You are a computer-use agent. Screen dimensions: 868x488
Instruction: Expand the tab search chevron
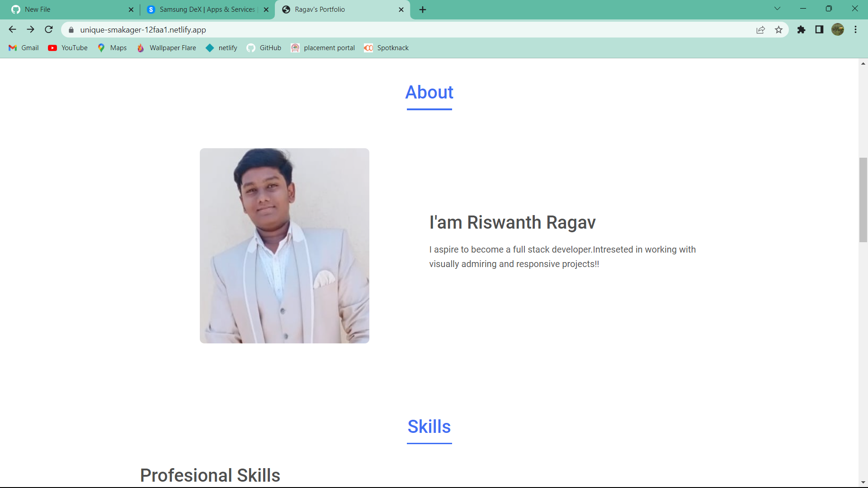pos(777,9)
